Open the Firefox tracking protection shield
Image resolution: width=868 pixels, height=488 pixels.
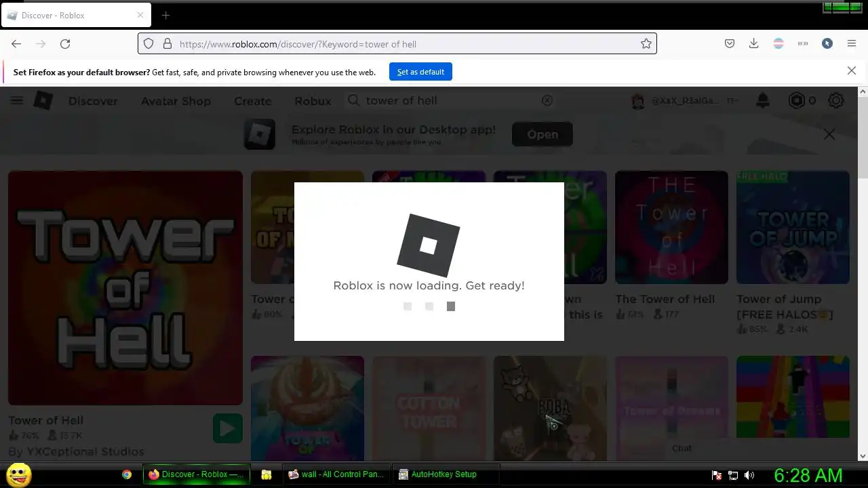(149, 43)
